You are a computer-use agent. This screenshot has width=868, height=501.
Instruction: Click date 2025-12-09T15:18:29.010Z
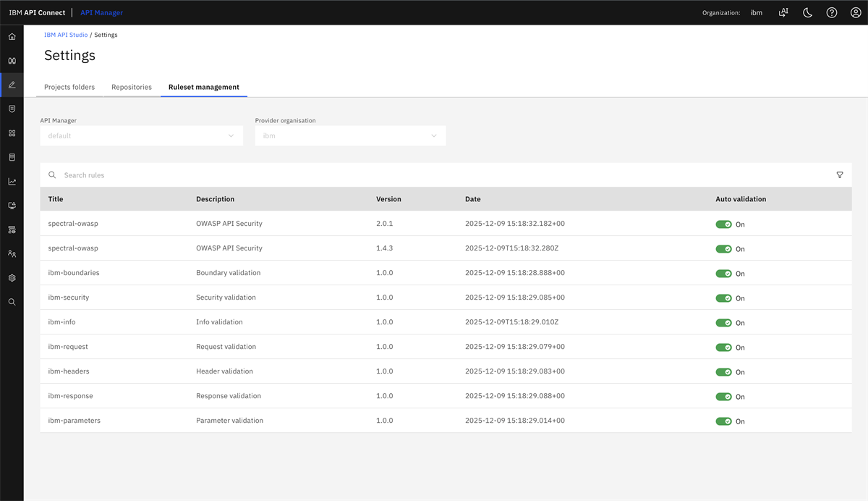(x=511, y=322)
